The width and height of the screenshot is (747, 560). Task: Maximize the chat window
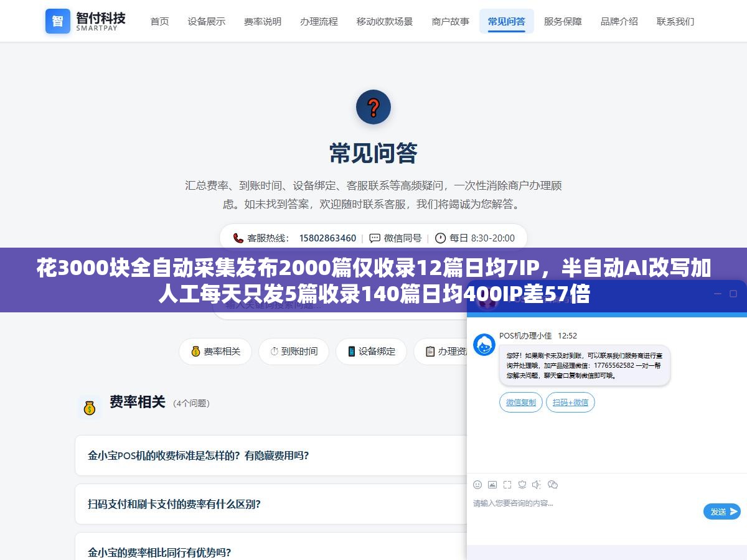click(x=733, y=294)
